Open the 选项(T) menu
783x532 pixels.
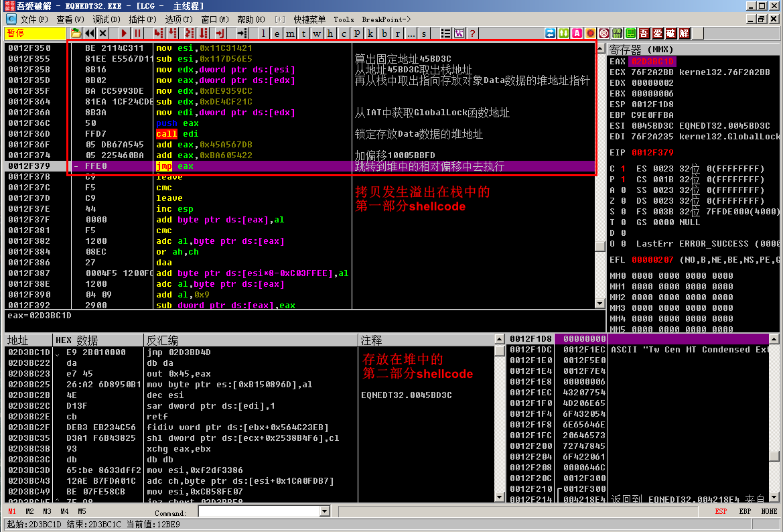179,19
